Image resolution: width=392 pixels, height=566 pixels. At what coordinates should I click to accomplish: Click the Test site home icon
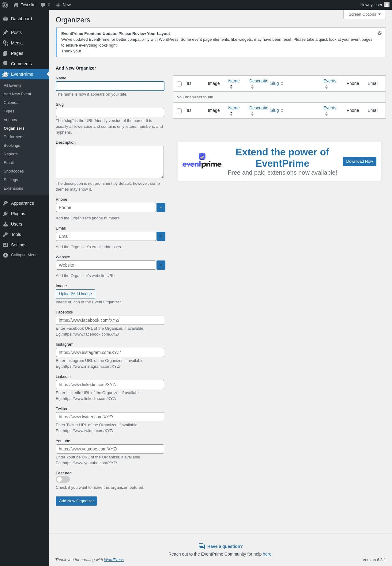[x=16, y=5]
